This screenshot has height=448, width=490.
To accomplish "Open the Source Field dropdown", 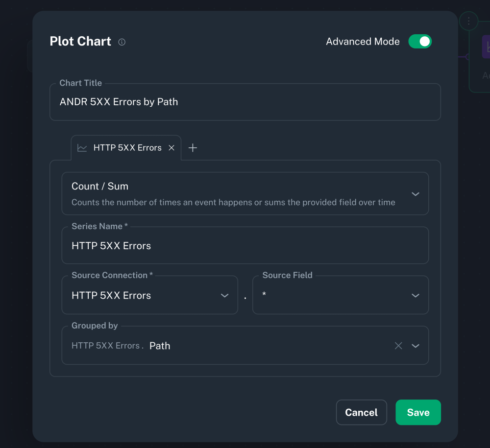I will (415, 295).
